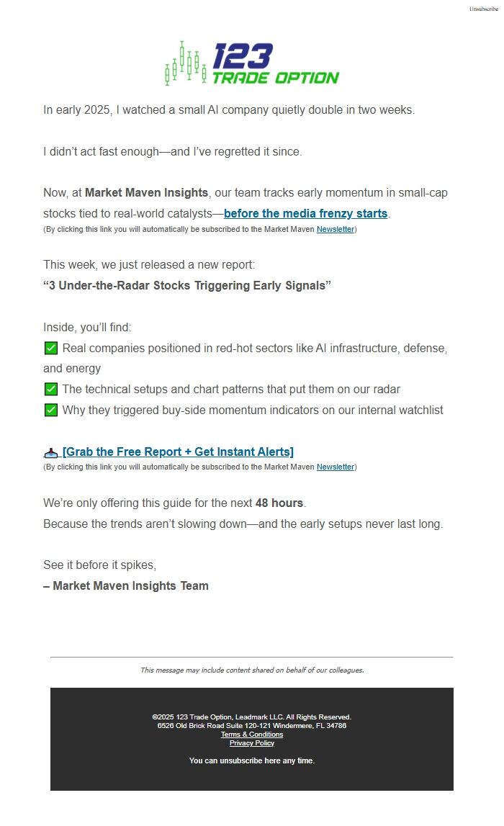The width and height of the screenshot is (504, 826).
Task: Click the candlestick chart icon in the logo
Action: pyautogui.click(x=185, y=63)
